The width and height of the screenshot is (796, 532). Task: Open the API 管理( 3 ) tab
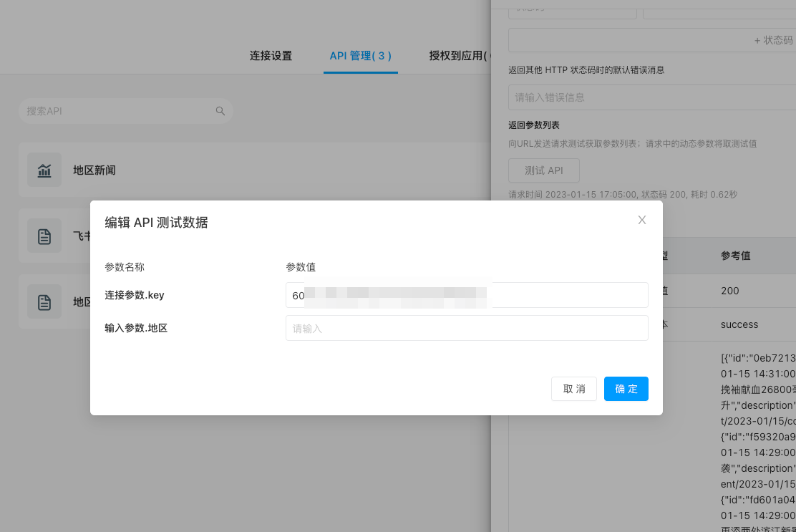(x=361, y=55)
